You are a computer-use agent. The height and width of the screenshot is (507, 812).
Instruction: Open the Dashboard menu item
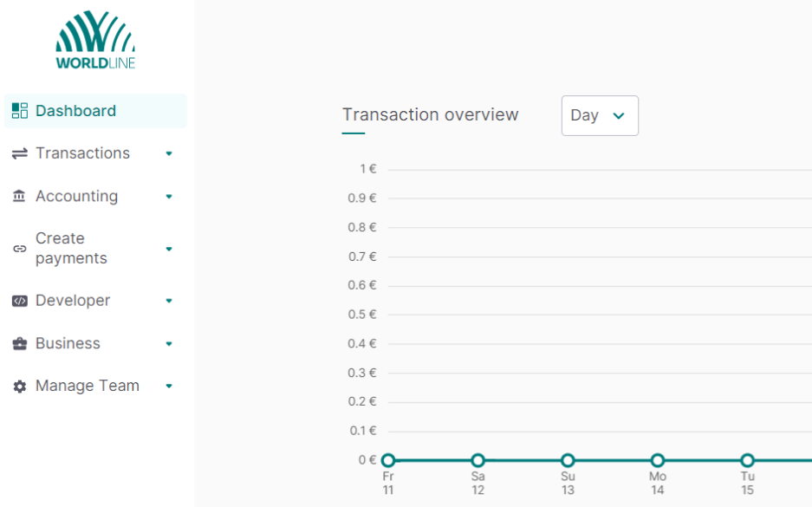click(95, 111)
